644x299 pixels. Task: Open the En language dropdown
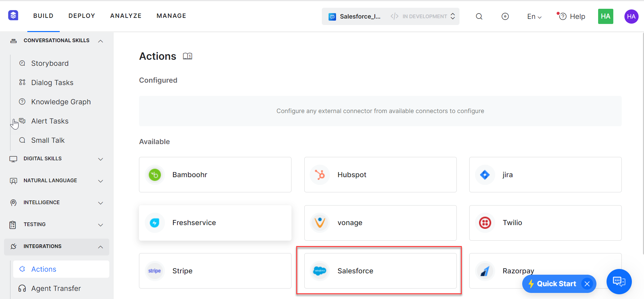coord(534,17)
